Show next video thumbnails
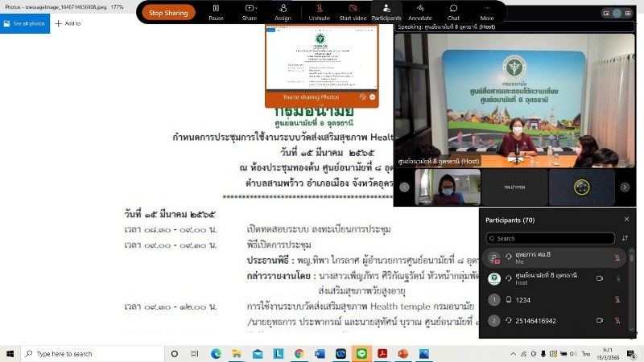 pos(625,187)
